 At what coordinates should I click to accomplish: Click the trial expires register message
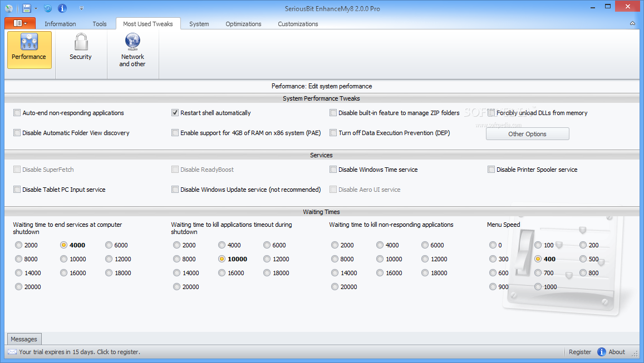pyautogui.click(x=80, y=352)
